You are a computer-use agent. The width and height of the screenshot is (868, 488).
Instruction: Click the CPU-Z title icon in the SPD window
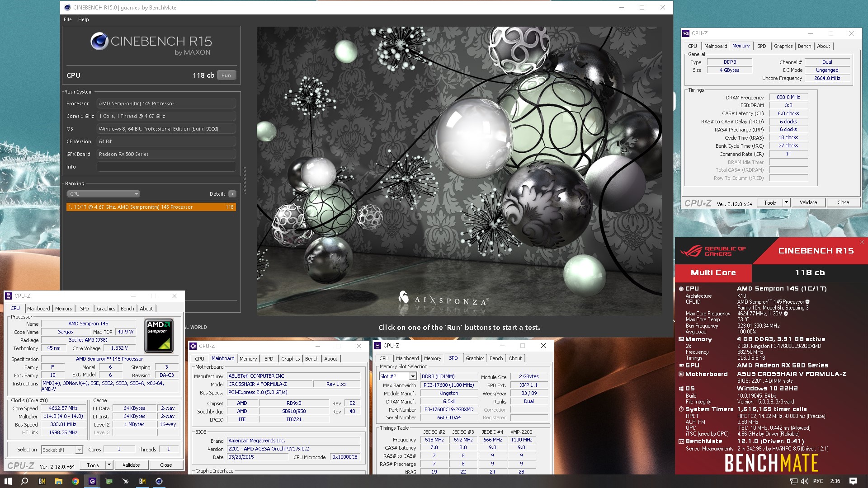point(377,346)
